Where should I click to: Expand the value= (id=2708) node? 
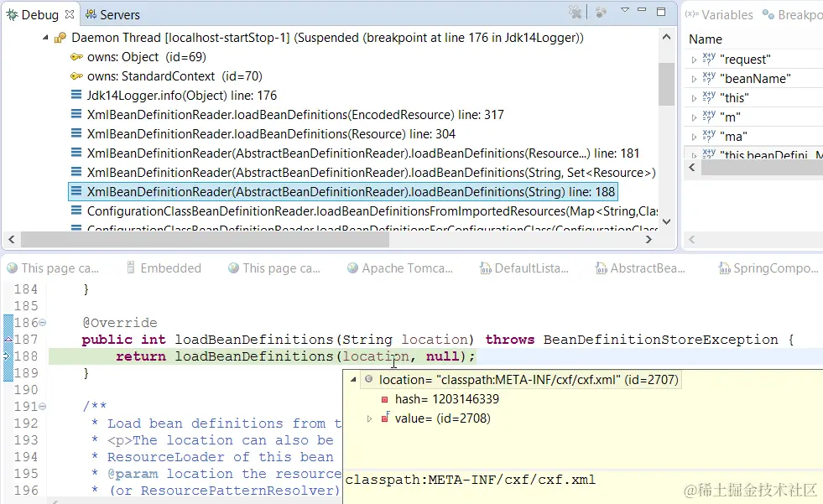pos(369,418)
